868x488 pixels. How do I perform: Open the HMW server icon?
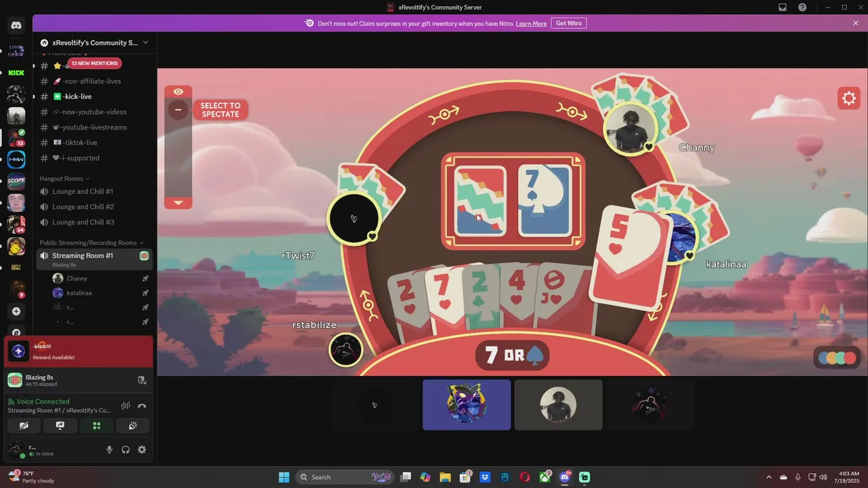[x=16, y=160]
